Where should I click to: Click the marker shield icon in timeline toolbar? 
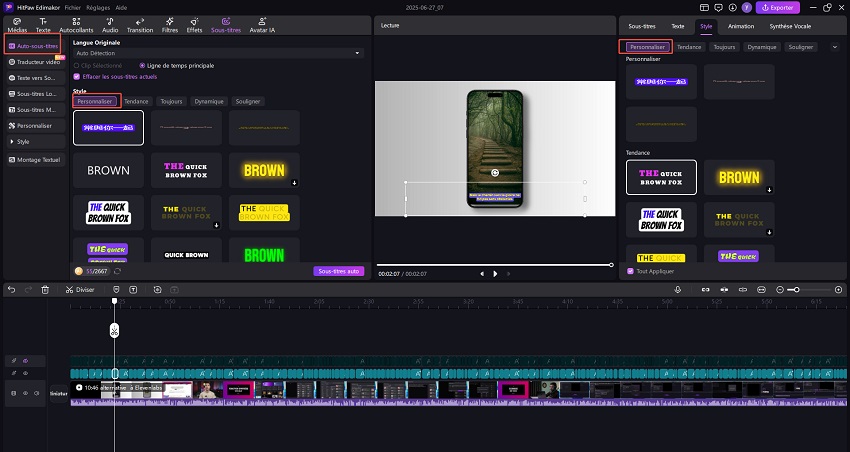tap(116, 290)
